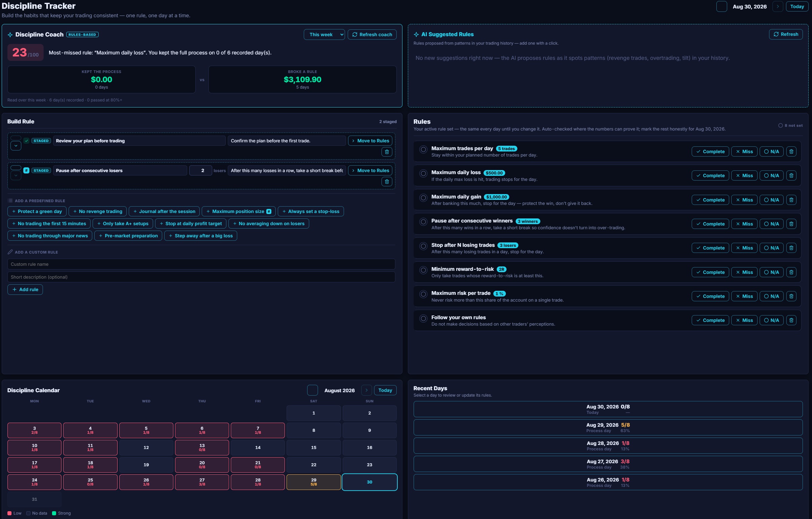Move Review your plan to Rules
The width and height of the screenshot is (812, 519).
[370, 141]
